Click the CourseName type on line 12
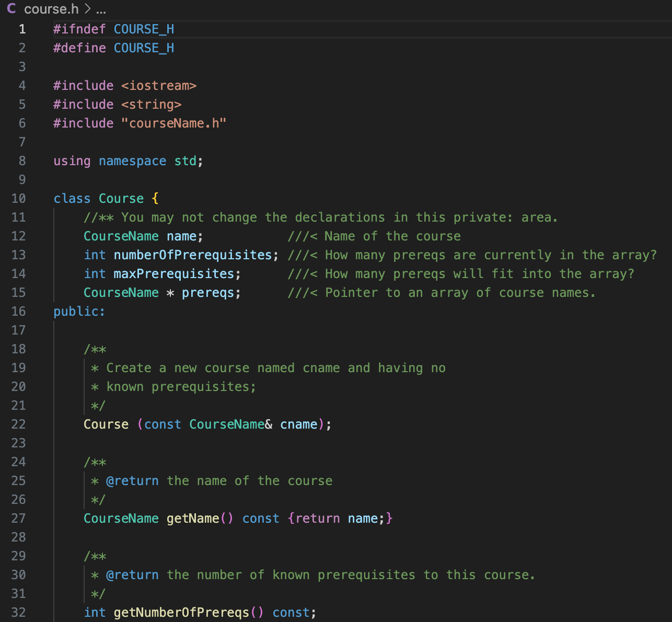 point(121,236)
